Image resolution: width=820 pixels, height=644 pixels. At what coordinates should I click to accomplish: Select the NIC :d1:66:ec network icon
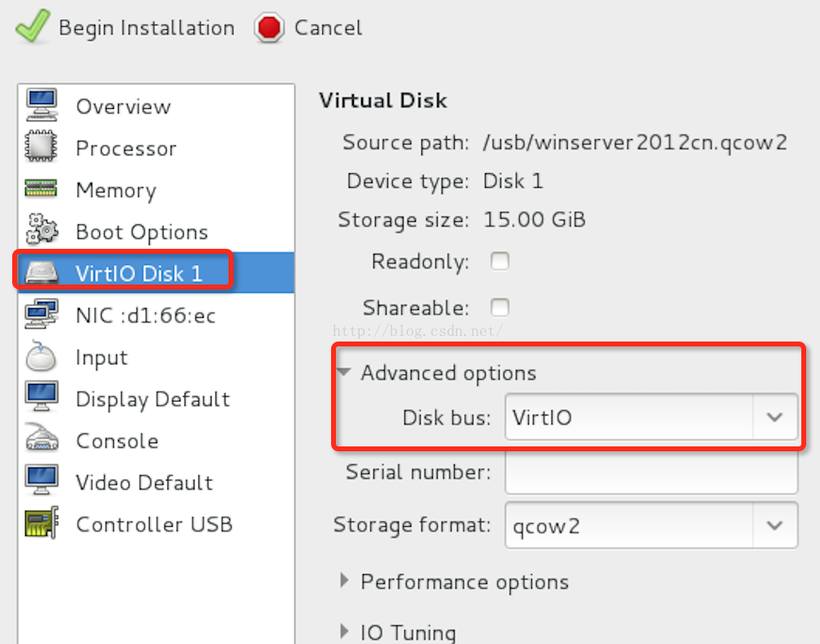[x=41, y=314]
